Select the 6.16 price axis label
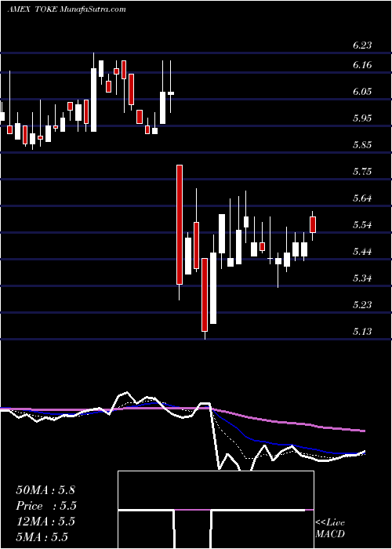The image size is (392, 549). [x=361, y=65]
